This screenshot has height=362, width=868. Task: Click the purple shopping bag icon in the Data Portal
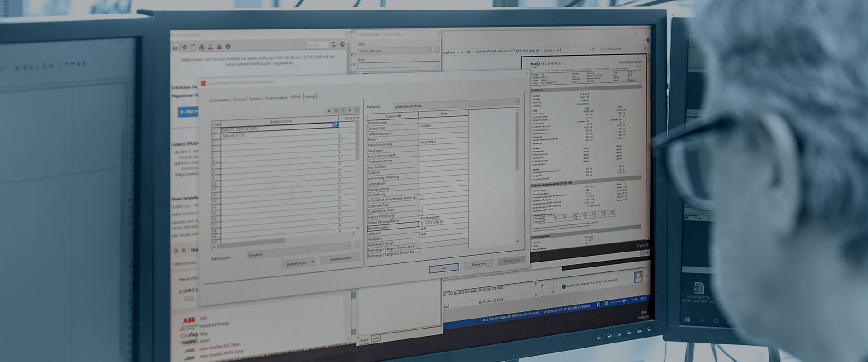pos(219,47)
